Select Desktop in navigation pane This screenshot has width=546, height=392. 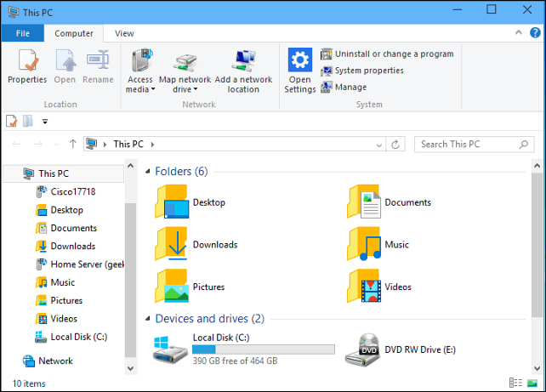pyautogui.click(x=60, y=210)
